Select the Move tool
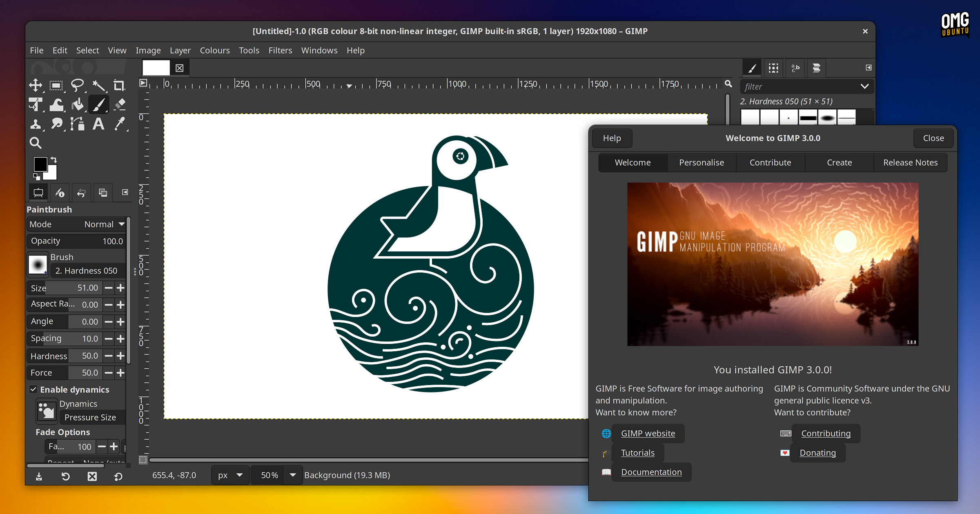The height and width of the screenshot is (514, 980). click(x=36, y=85)
